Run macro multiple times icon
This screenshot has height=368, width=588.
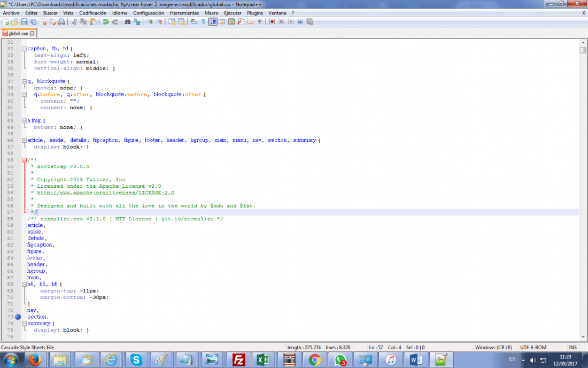tap(300, 22)
